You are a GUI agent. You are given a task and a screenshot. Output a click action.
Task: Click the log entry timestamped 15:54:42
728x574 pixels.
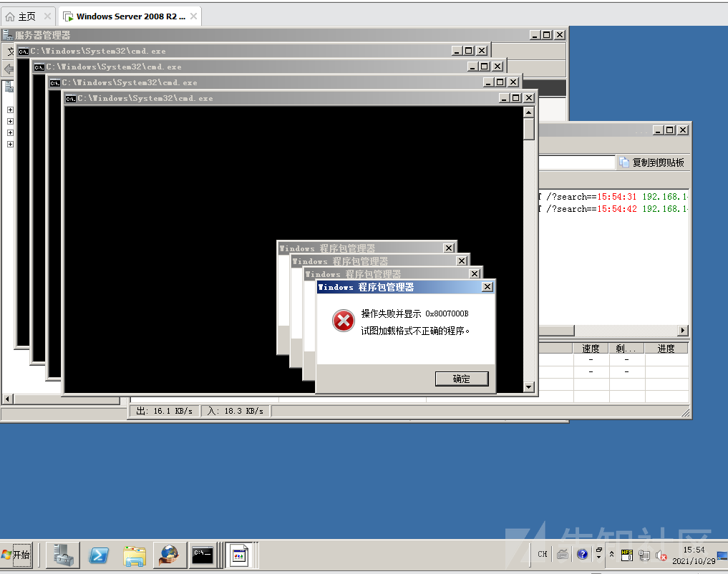pos(613,209)
